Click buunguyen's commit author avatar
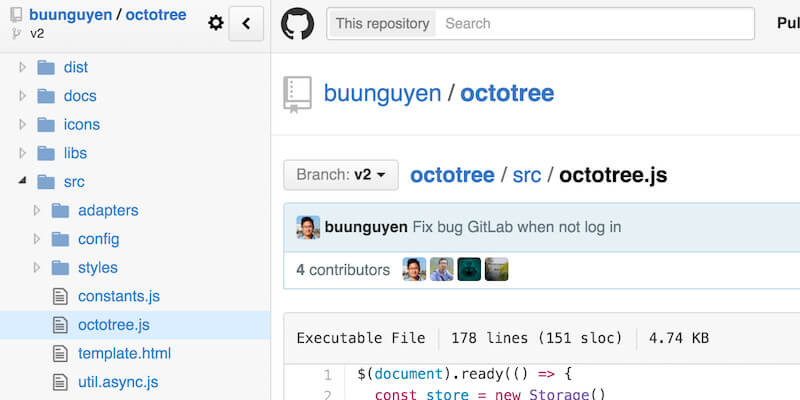 click(x=308, y=227)
